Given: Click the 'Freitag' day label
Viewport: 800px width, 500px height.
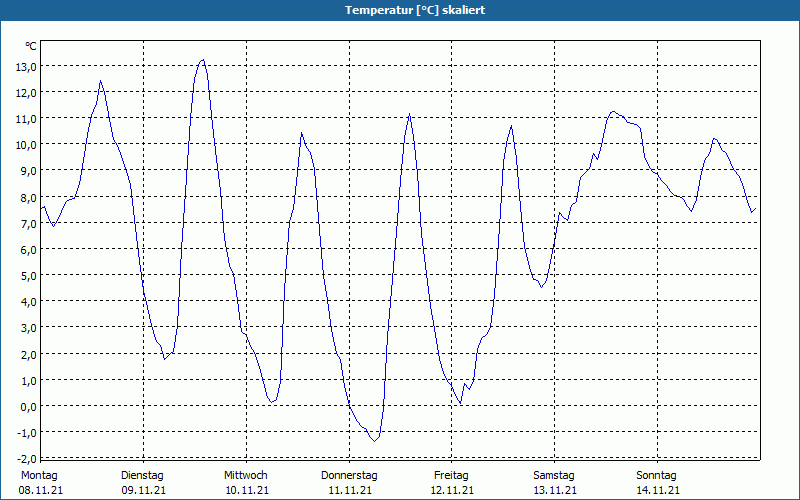Looking at the screenshot, I should tap(452, 476).
